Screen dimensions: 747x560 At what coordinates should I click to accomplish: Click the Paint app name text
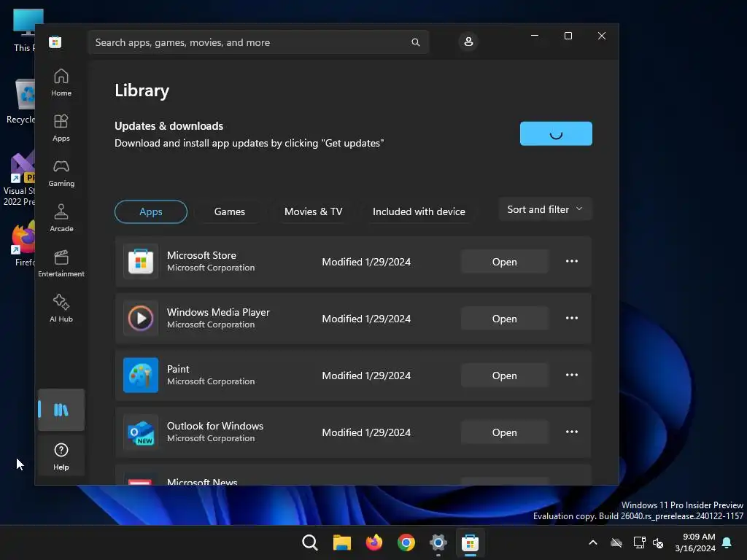coord(178,369)
